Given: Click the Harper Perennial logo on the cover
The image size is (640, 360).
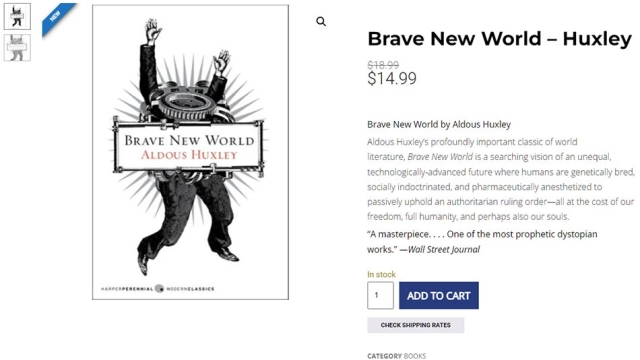Looking at the screenshot, I should coord(159,289).
